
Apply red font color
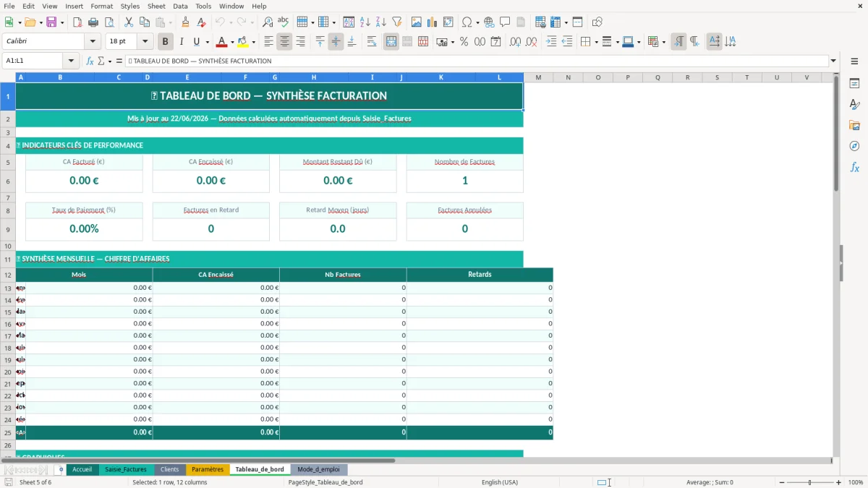coord(221,42)
